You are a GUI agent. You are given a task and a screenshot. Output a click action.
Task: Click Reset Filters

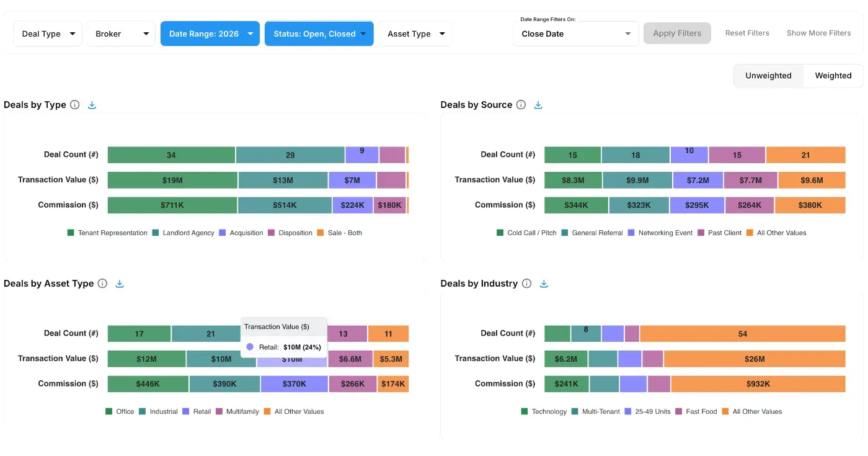click(747, 34)
